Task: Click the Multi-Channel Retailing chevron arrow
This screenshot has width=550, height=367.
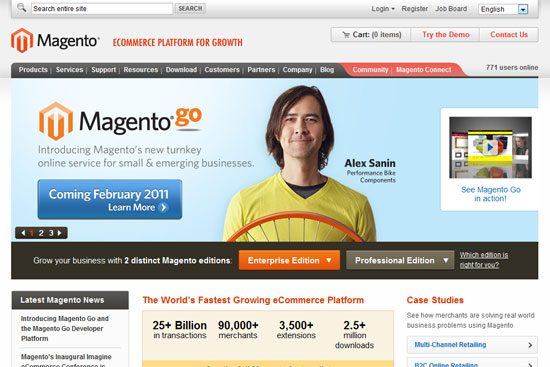Action: point(530,345)
